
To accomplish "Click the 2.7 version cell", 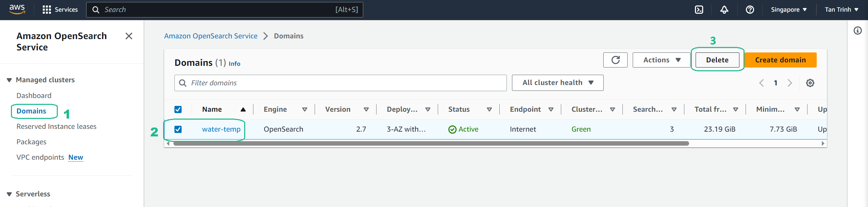I will pyautogui.click(x=361, y=129).
